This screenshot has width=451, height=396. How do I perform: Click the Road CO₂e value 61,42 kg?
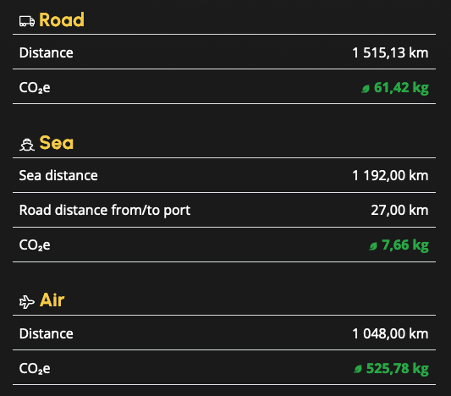(x=401, y=88)
